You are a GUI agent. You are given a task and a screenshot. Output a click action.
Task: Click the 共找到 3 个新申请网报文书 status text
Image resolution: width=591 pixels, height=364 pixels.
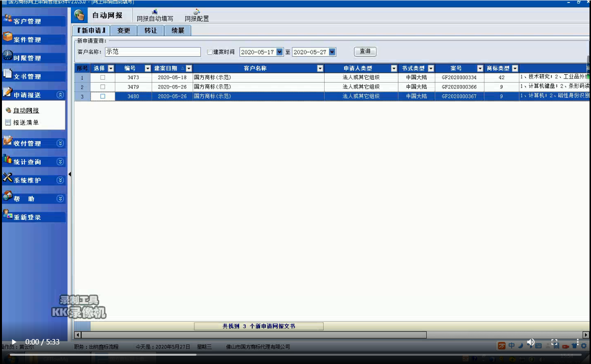(x=259, y=326)
